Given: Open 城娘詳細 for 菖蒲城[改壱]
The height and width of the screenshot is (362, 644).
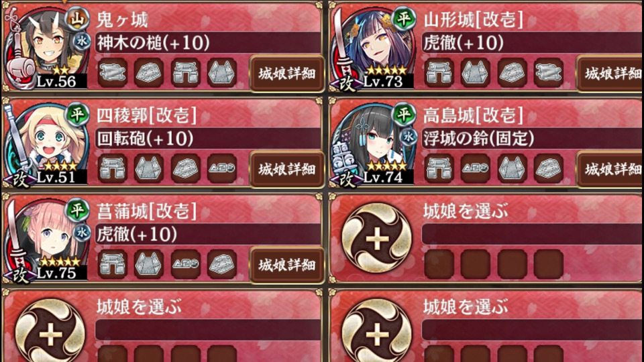Looking at the screenshot, I should (x=286, y=265).
